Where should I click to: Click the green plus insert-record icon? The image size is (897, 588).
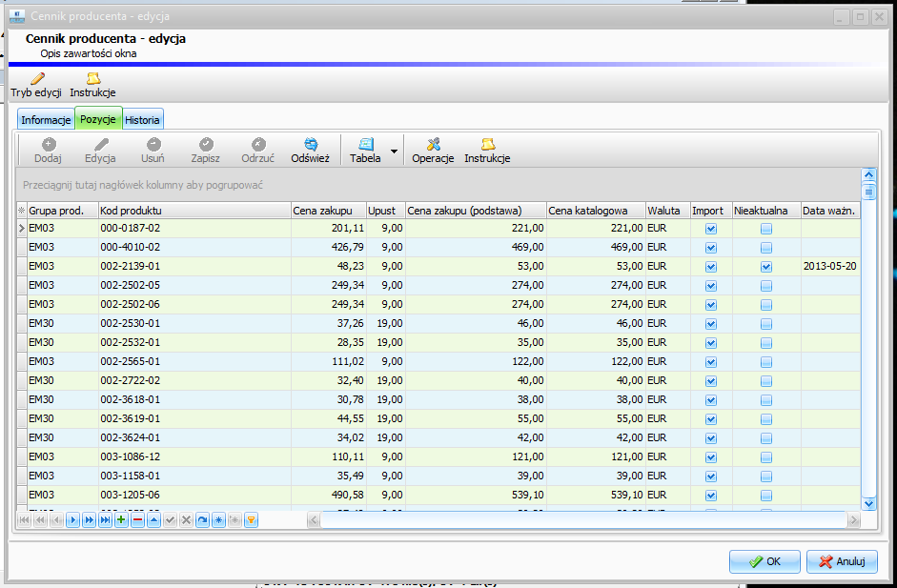tap(121, 520)
